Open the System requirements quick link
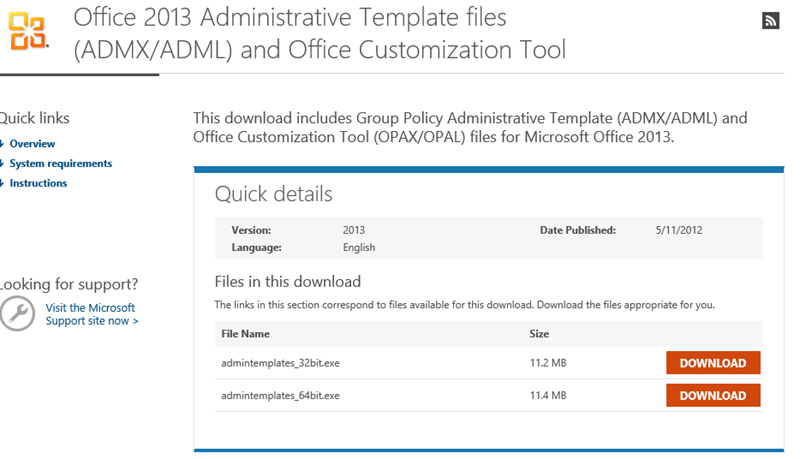The image size is (800, 459). click(x=60, y=164)
